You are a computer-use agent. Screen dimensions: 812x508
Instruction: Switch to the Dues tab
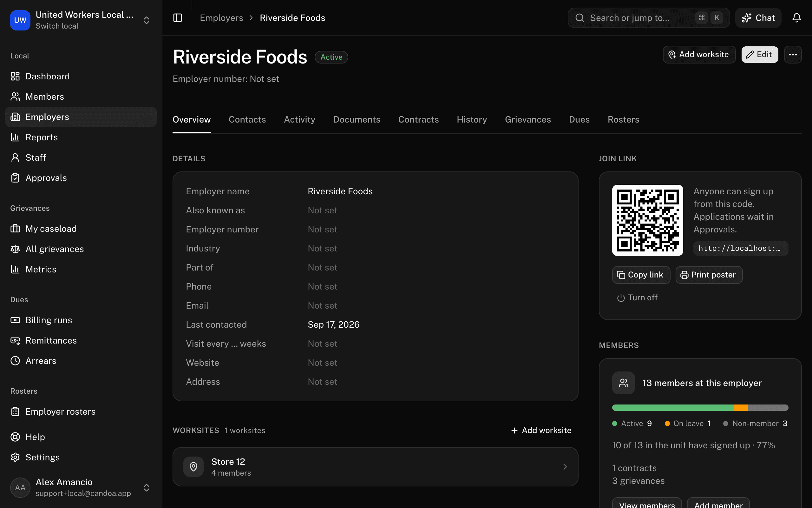(x=579, y=120)
